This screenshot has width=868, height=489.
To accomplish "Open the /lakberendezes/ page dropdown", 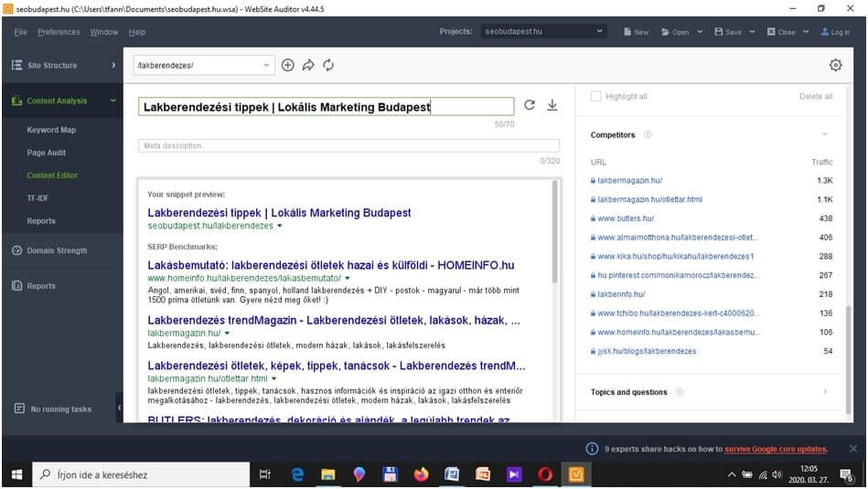I will pyautogui.click(x=203, y=65).
